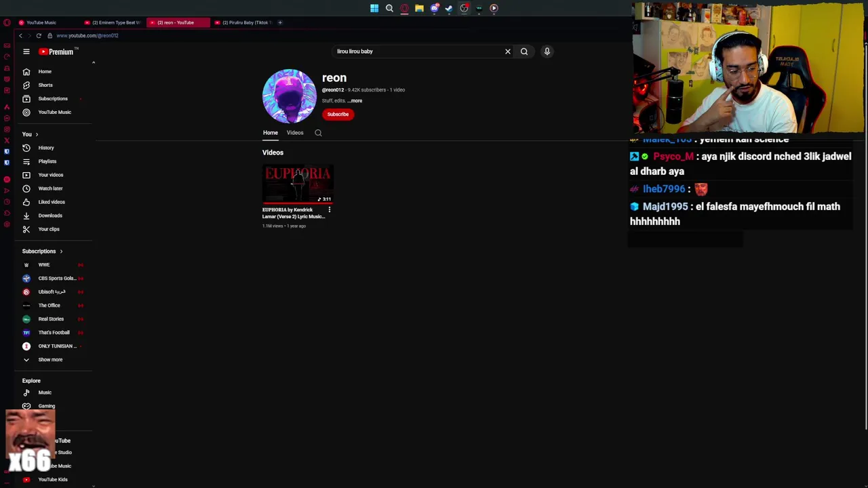Clear the search box with X
This screenshot has height=488, width=868.
pos(507,52)
